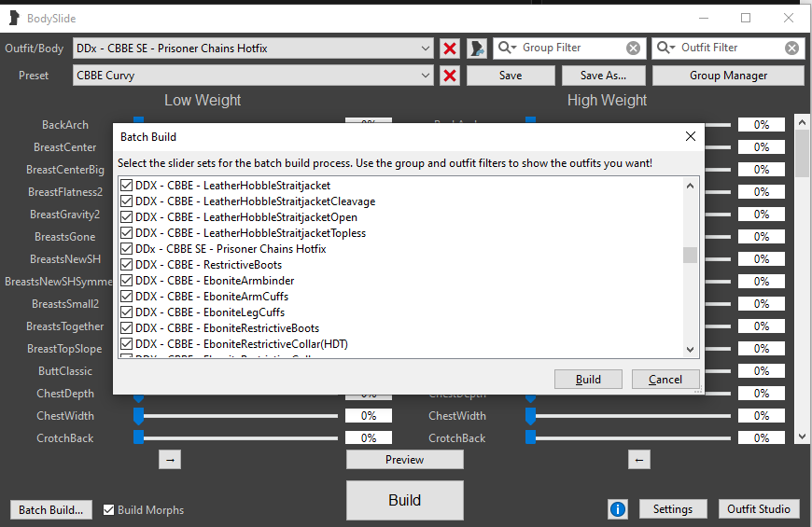The image size is (812, 527).
Task: Click the low weight ChestWidth percentage field
Action: tap(369, 416)
